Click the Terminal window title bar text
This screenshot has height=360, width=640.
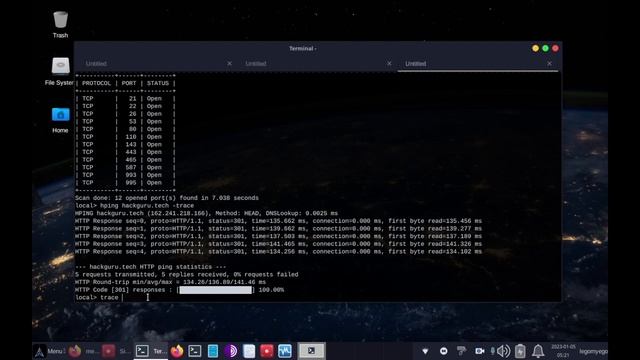click(303, 49)
